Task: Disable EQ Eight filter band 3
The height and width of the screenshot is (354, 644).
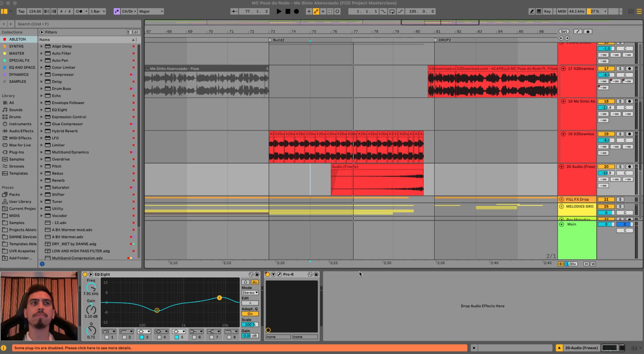Action: [142, 337]
